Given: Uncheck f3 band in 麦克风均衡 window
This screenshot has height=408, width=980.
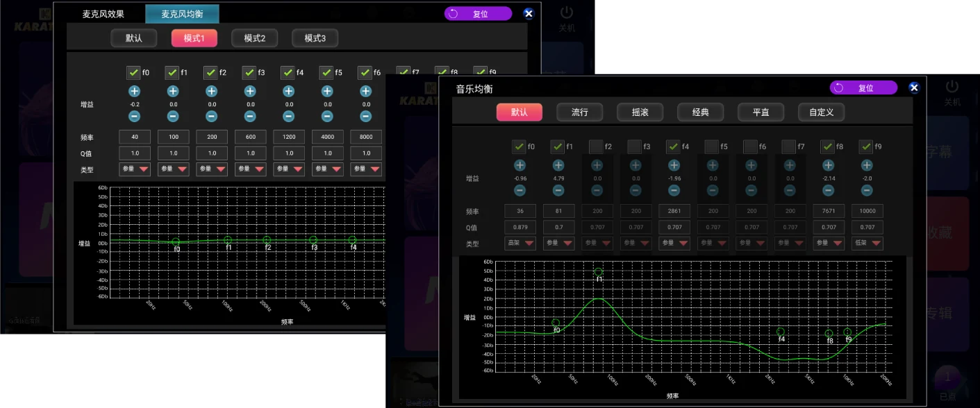Looking at the screenshot, I should (x=249, y=72).
